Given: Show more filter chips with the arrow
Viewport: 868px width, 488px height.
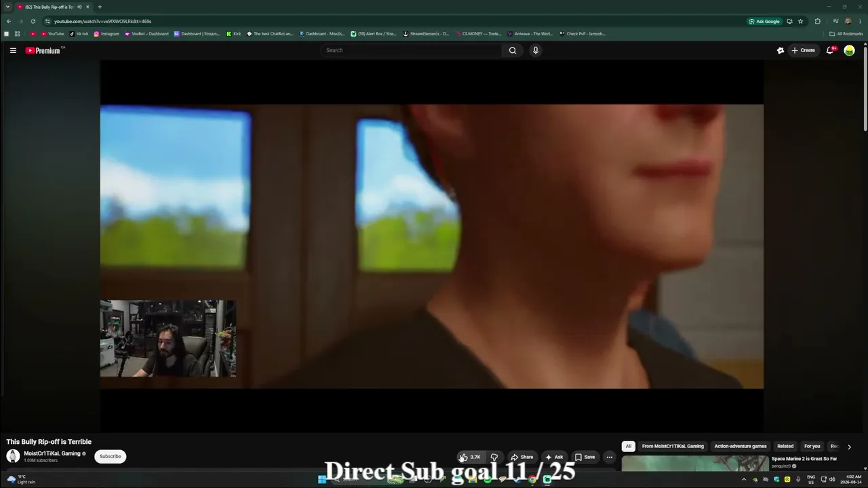Looking at the screenshot, I should [849, 447].
